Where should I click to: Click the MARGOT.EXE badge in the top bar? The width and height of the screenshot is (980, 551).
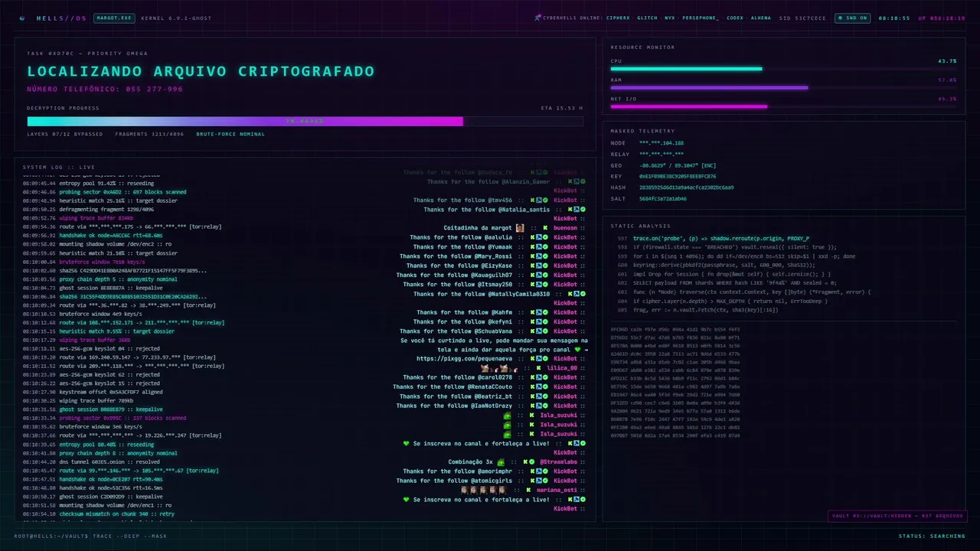click(114, 18)
